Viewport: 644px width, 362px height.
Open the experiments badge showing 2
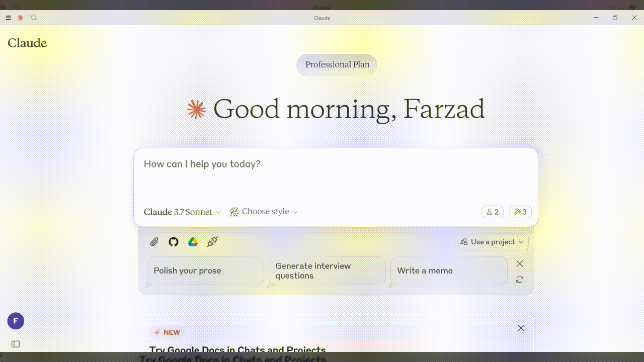coord(492,212)
